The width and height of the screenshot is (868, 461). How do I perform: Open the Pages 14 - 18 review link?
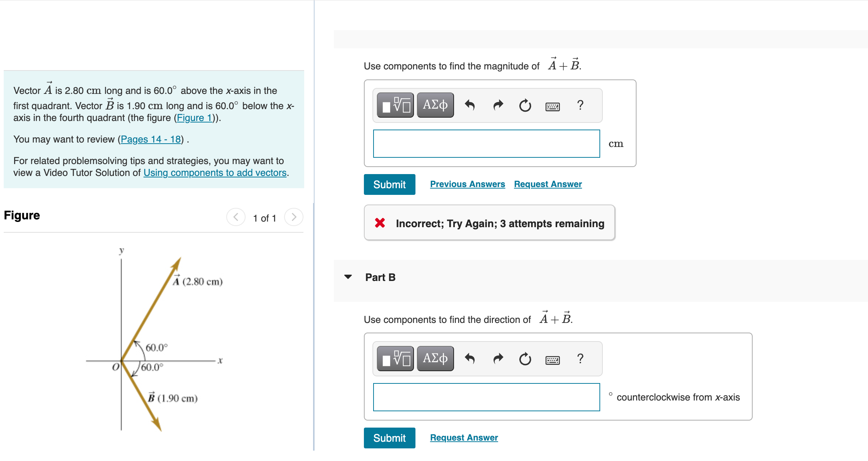(x=150, y=139)
